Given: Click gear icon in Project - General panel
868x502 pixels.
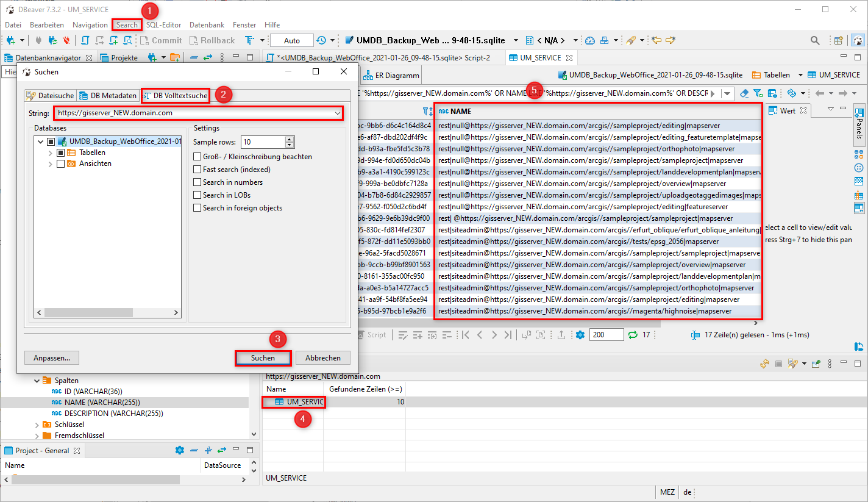Looking at the screenshot, I should coord(179,450).
